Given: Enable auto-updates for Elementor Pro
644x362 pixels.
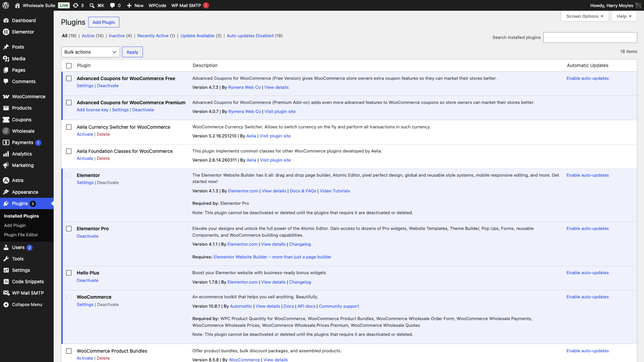Looking at the screenshot, I should click(588, 228).
